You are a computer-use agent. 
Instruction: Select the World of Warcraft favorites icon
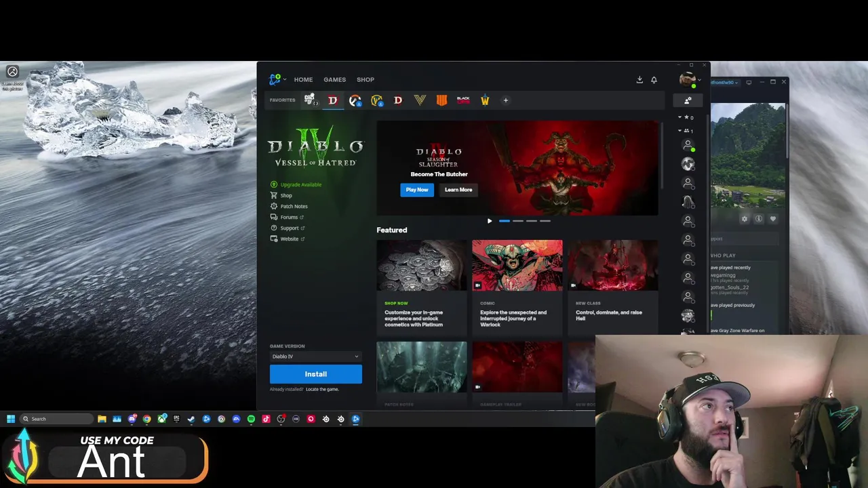point(376,100)
